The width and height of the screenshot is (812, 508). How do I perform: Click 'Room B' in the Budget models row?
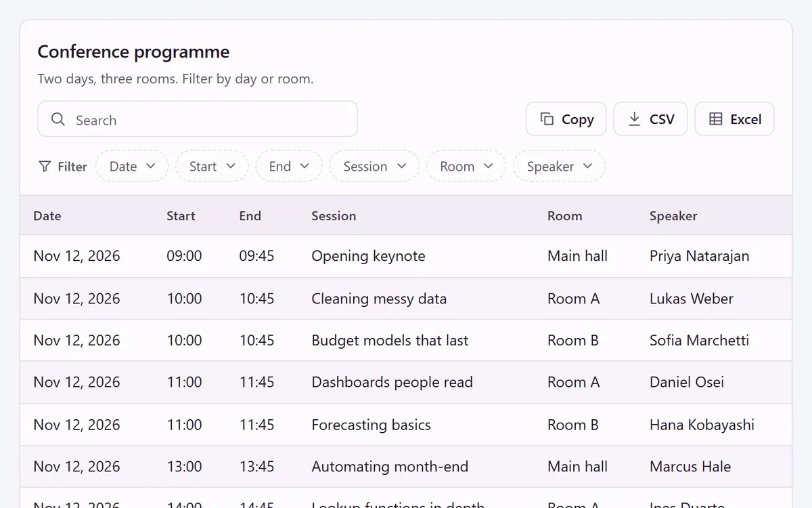tap(572, 341)
